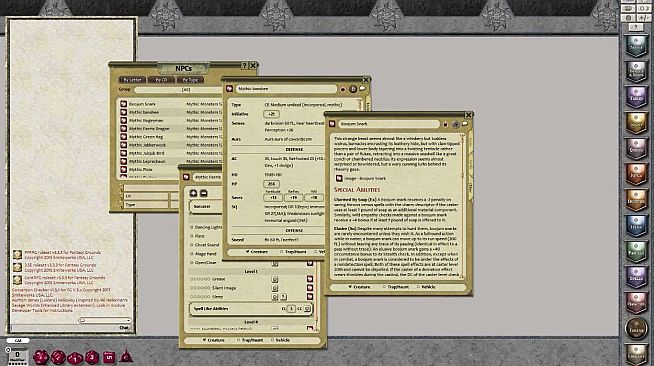Image resolution: width=654 pixels, height=366 pixels.
Task: Select Trap/Haunt type in Boojum Snark sheet
Action: (x=395, y=287)
